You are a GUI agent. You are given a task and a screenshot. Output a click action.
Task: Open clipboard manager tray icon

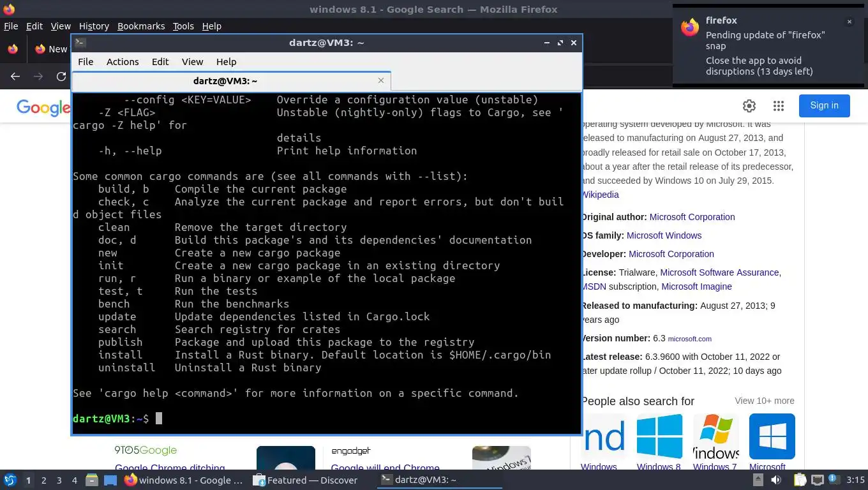800,480
